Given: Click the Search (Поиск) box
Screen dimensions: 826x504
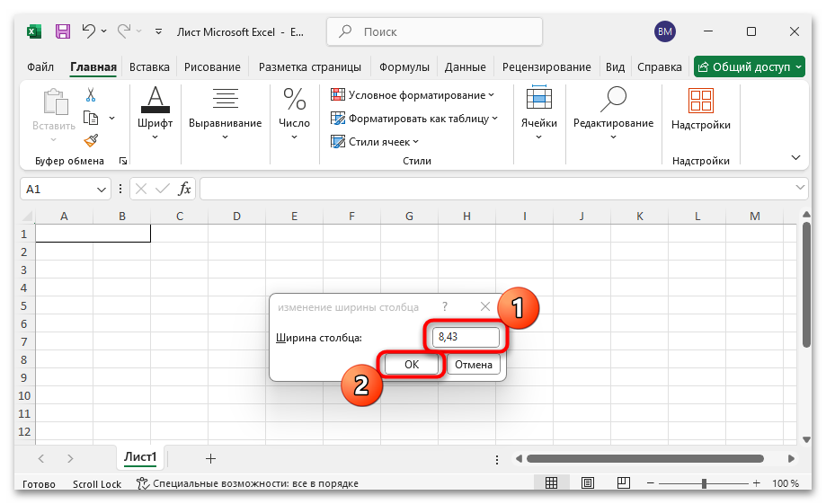Looking at the screenshot, I should [x=435, y=31].
